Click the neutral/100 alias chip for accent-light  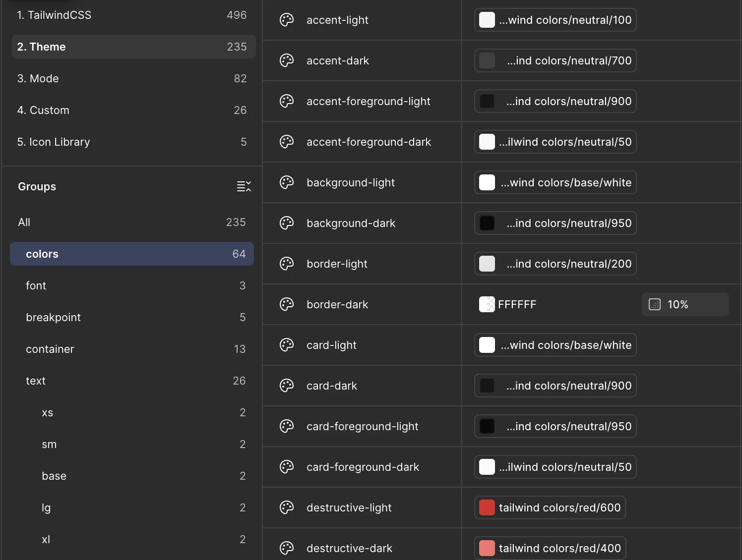555,20
